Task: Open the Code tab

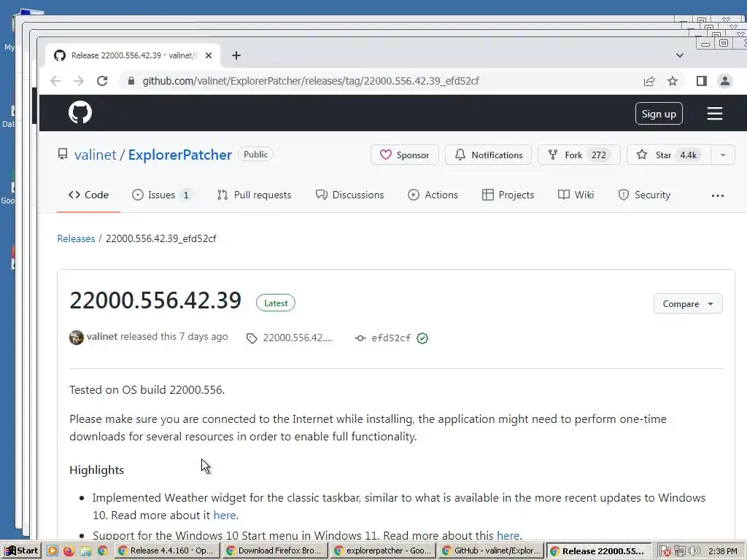Action: pos(88,195)
